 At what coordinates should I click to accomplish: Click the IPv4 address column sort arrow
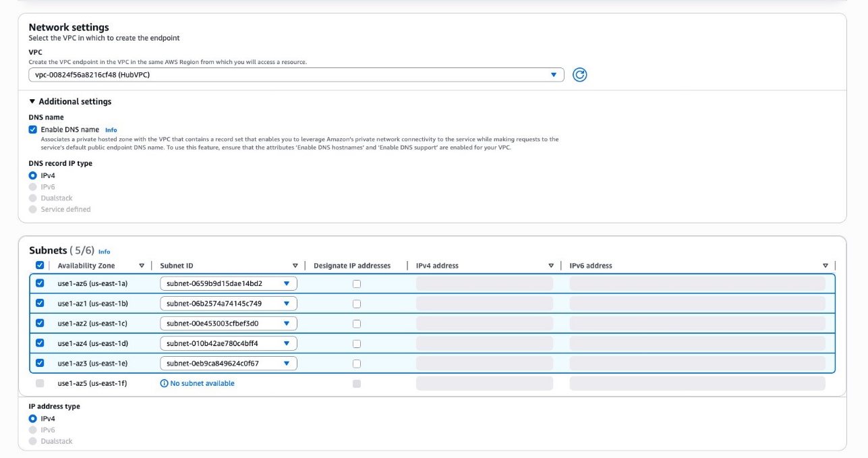[551, 266]
